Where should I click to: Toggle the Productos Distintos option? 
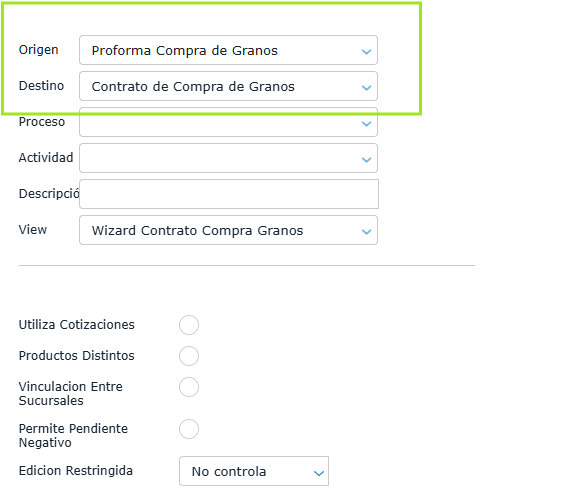pos(189,356)
